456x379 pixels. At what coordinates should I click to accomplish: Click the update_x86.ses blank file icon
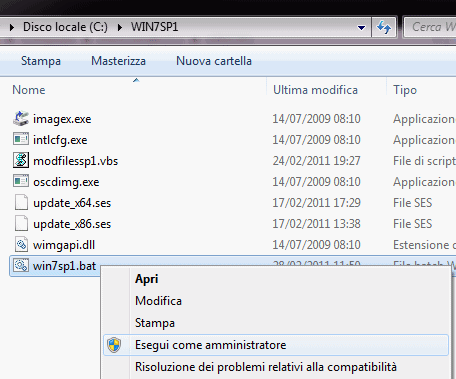(x=21, y=223)
